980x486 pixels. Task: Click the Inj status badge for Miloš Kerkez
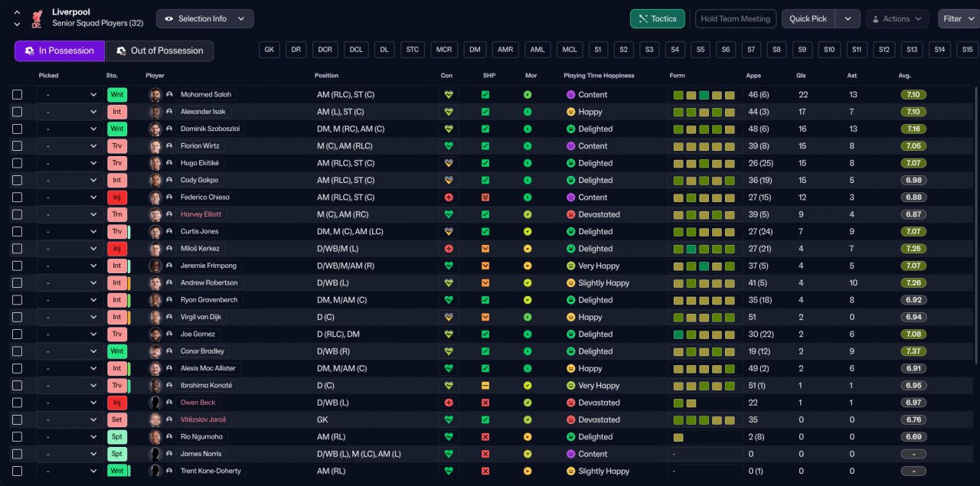[117, 249]
